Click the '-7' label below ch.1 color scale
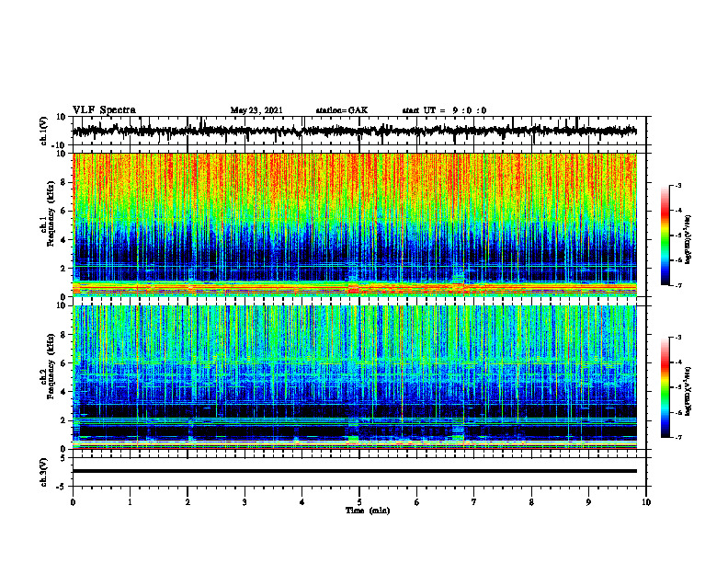This screenshot has height=563, width=728. pos(677,285)
